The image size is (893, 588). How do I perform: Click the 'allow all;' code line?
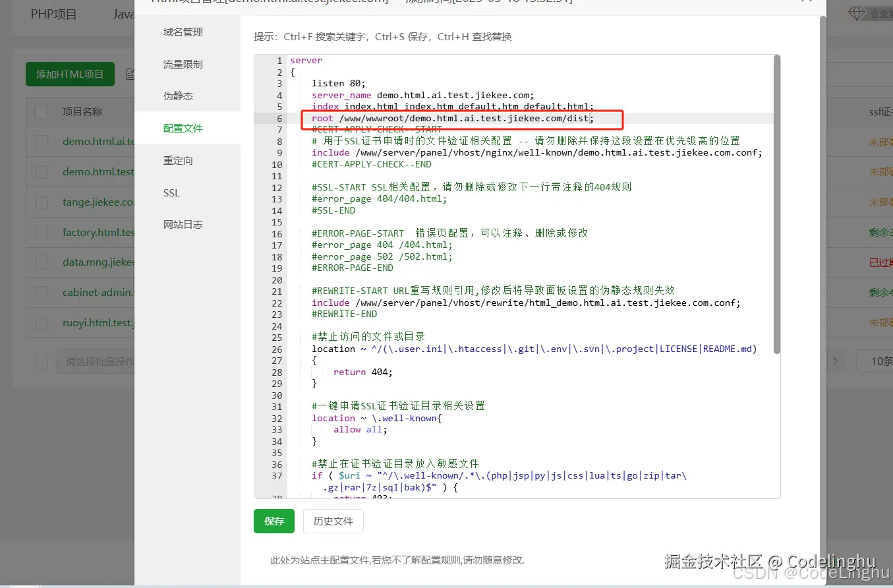360,429
